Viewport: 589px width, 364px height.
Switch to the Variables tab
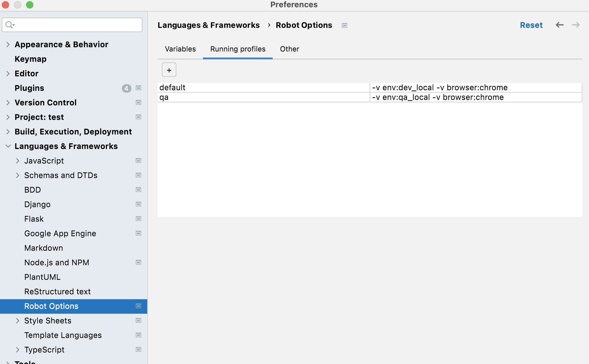coord(180,49)
